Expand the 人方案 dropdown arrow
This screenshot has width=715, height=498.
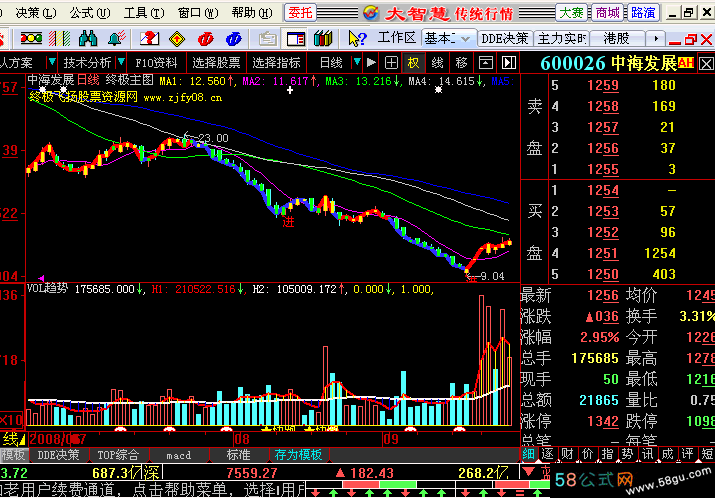(x=52, y=62)
